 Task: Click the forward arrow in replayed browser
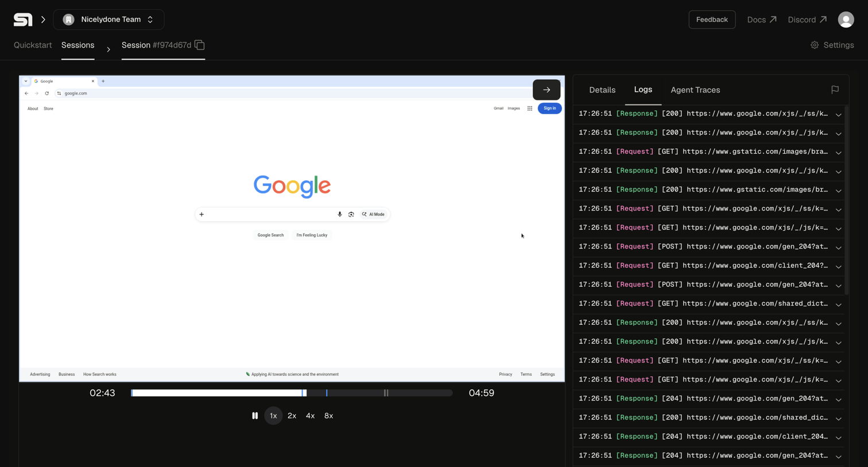click(37, 94)
